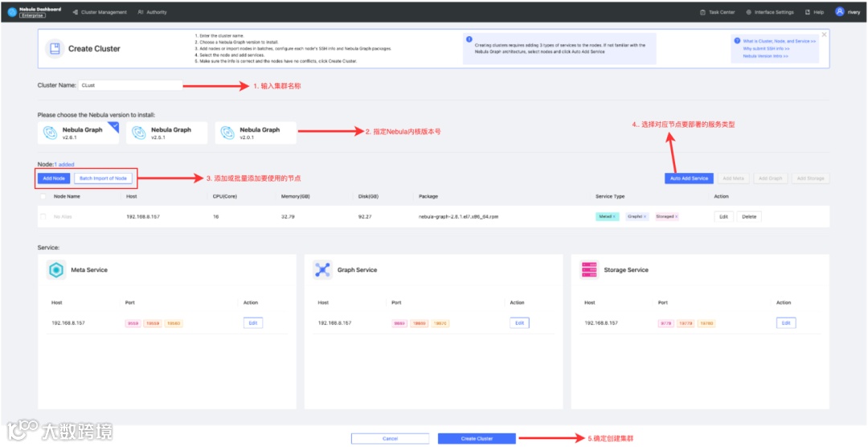Open Interface Settings

[x=769, y=12]
